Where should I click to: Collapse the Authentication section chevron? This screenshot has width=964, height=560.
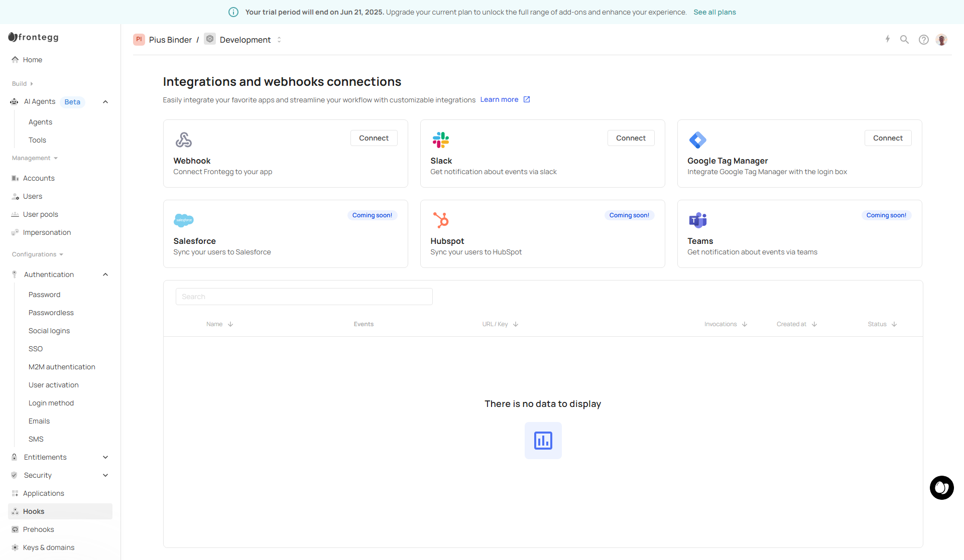(x=105, y=274)
